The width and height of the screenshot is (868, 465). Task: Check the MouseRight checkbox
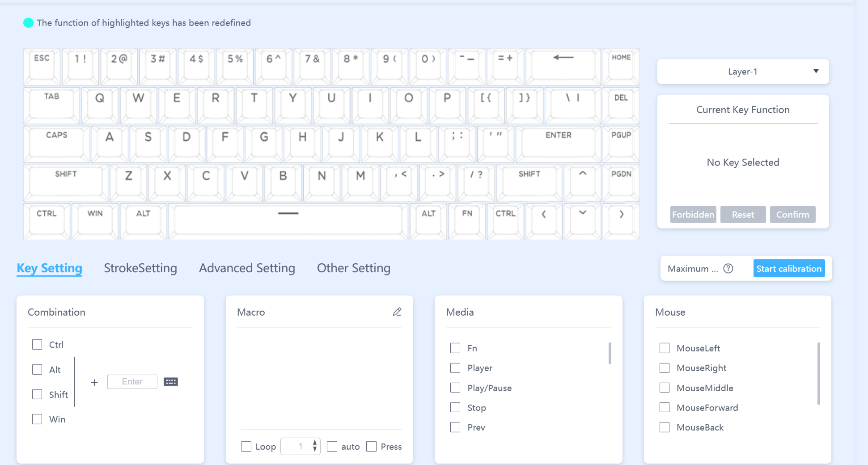point(665,368)
